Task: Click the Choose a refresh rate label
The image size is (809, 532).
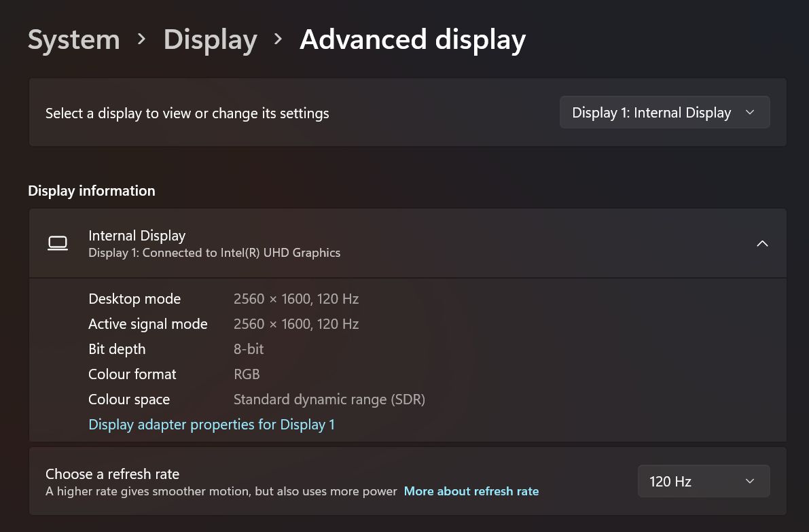Action: [113, 474]
